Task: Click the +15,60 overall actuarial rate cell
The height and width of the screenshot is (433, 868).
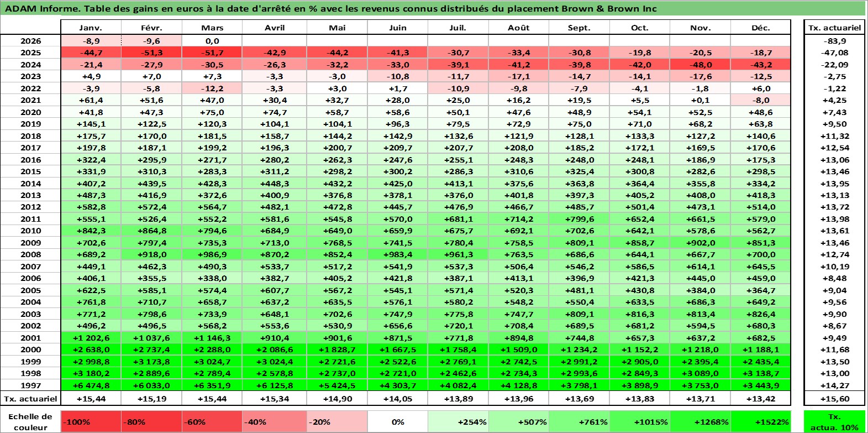Action: [x=834, y=399]
